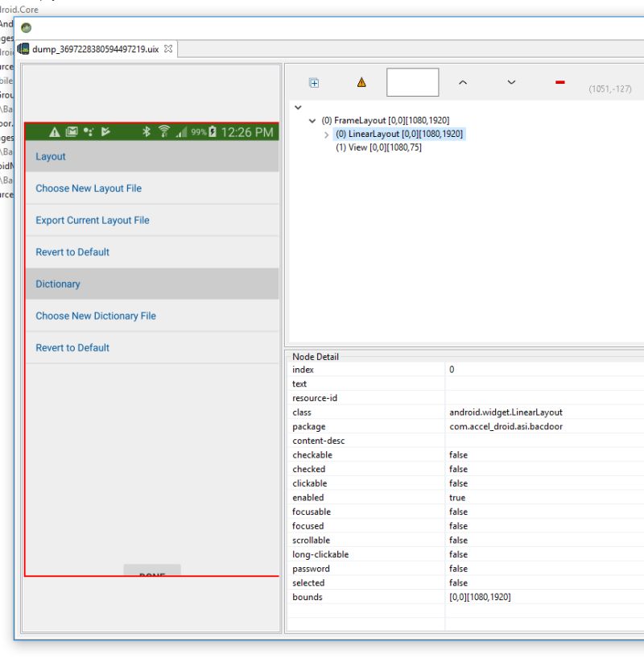644x663 pixels.
Task: Click the expand all nodes plus icon
Action: 314,83
